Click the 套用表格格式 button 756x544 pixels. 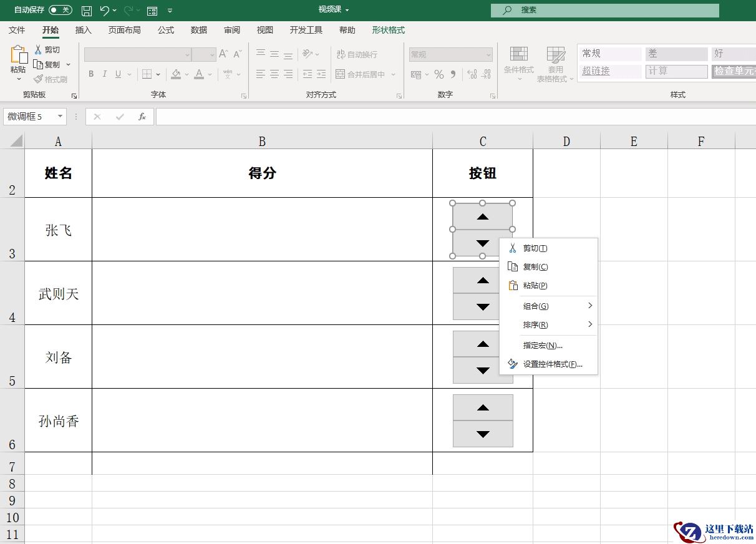(x=555, y=64)
